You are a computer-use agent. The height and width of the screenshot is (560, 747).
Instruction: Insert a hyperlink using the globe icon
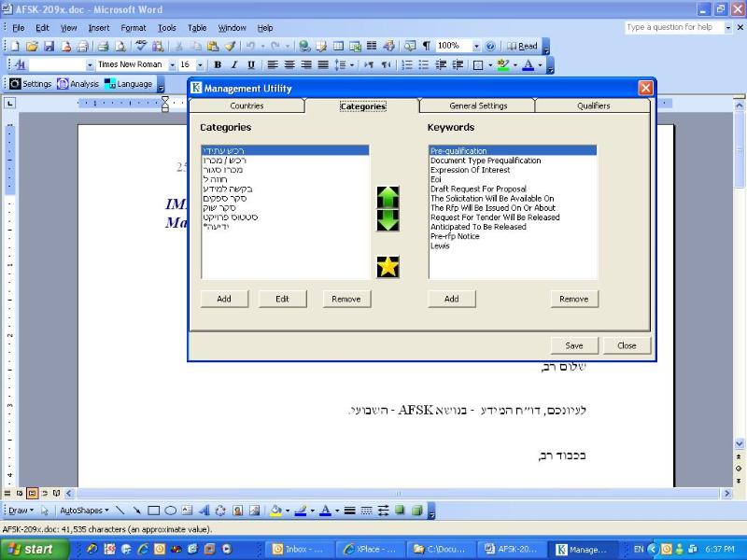(304, 46)
